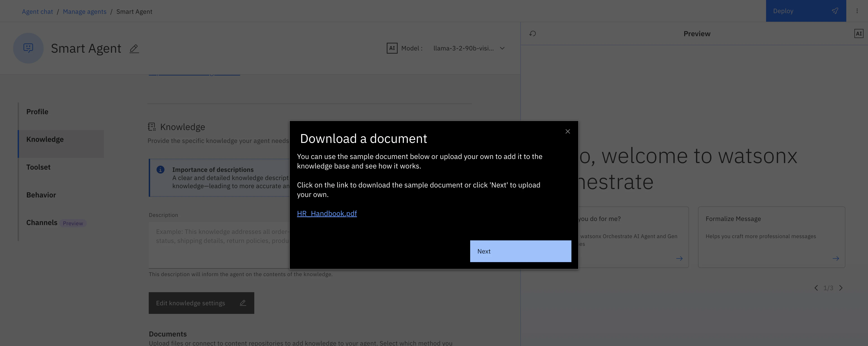The height and width of the screenshot is (346, 868).
Task: Go to next starter prompts page
Action: (x=841, y=288)
